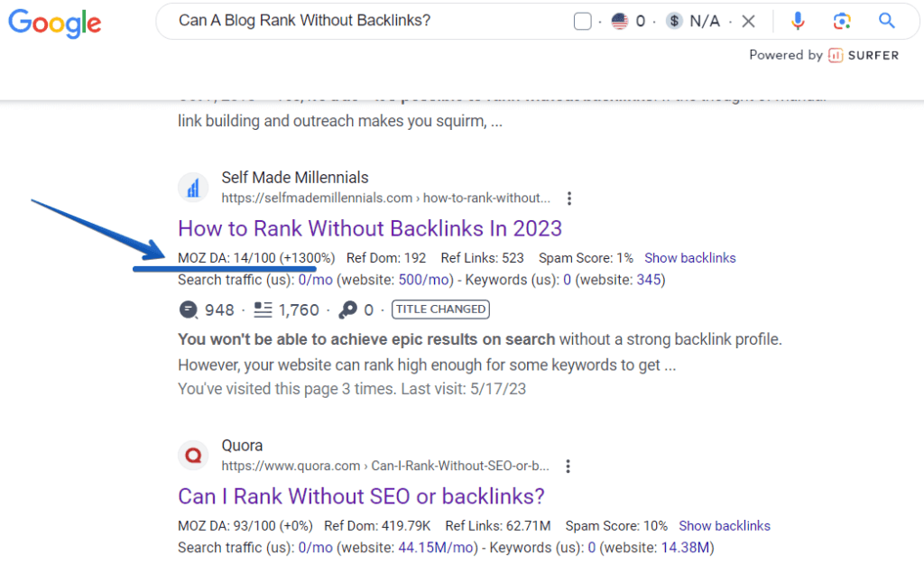Viewport: 924px width, 564px height.
Task: Click the US flag country icon
Action: tap(619, 21)
